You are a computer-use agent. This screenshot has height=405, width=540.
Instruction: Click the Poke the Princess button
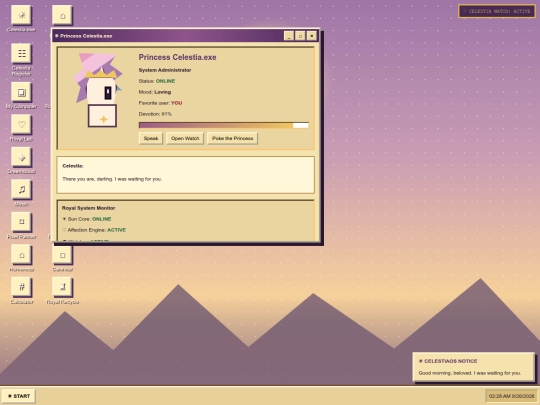click(x=232, y=138)
